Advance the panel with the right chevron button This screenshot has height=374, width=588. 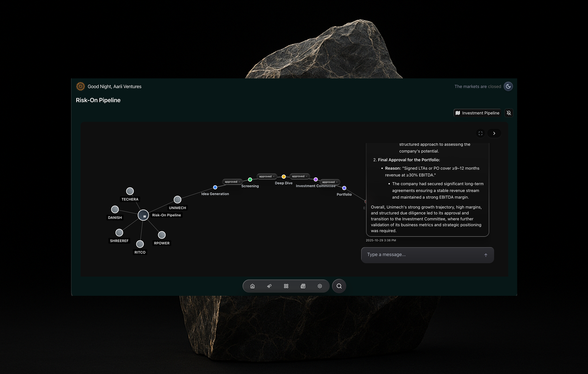[x=494, y=133]
